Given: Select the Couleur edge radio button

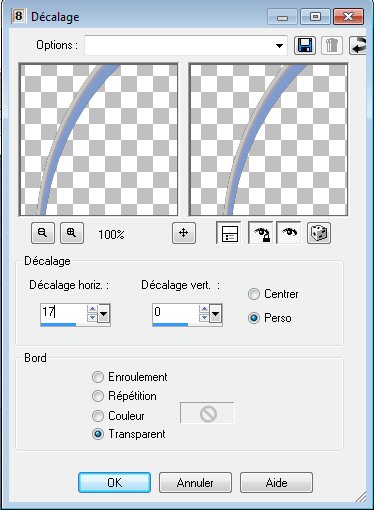Looking at the screenshot, I should pyautogui.click(x=98, y=416).
